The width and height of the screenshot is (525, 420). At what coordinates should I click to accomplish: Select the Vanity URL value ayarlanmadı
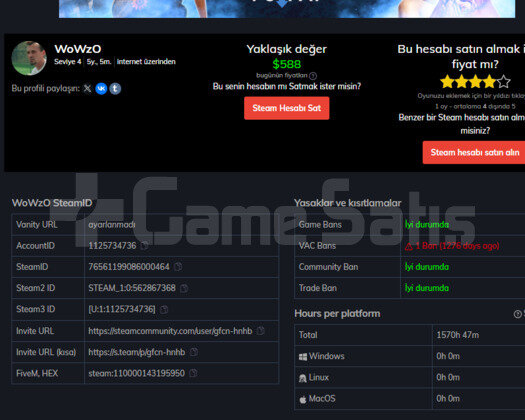[x=112, y=224]
